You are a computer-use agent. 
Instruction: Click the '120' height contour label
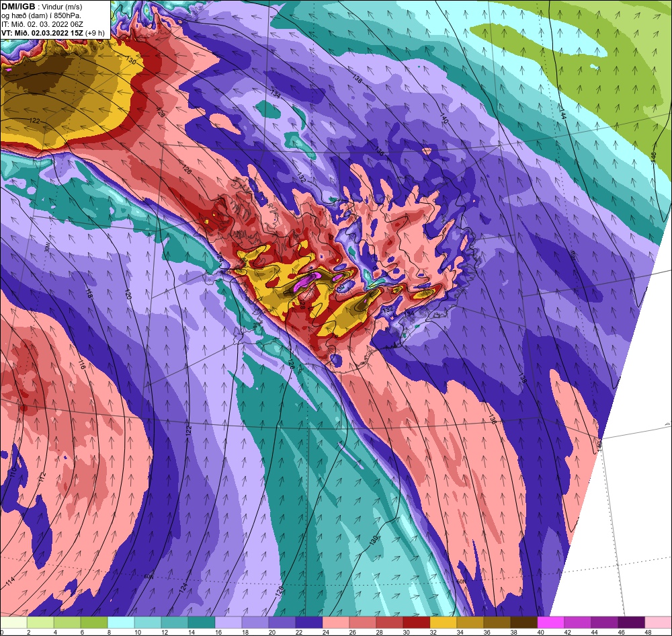pyautogui.click(x=128, y=294)
